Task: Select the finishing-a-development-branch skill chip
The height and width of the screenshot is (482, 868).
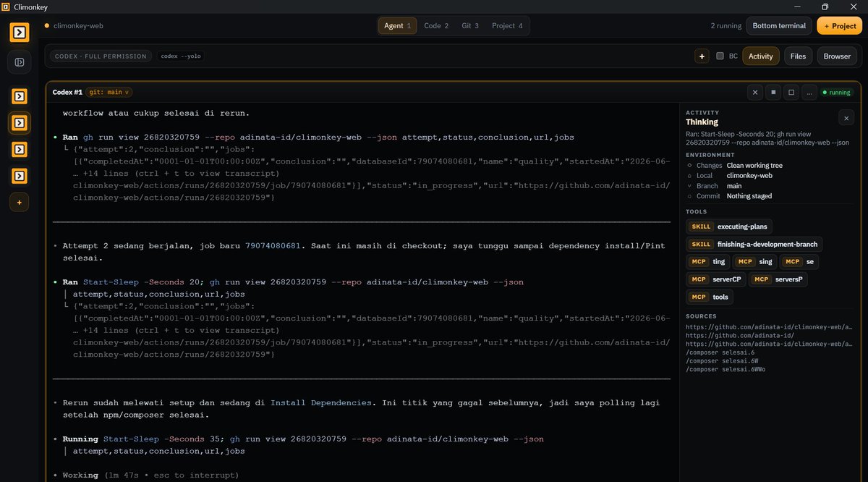Action: (x=754, y=245)
